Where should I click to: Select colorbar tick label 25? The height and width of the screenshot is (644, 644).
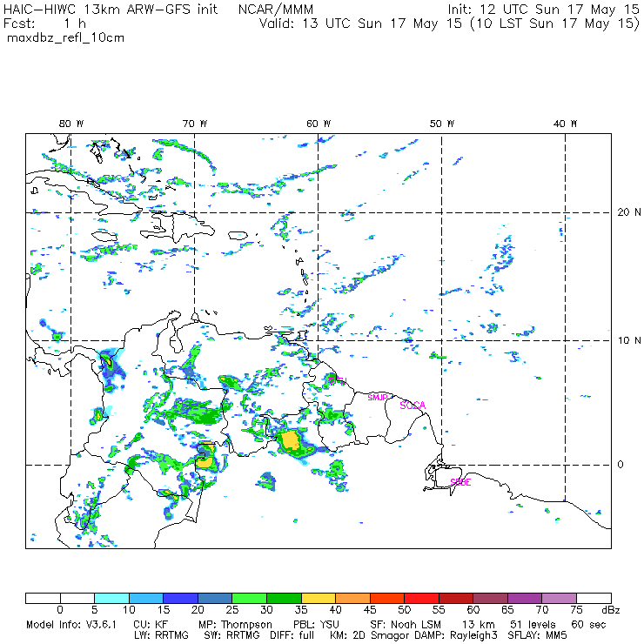pos(232,610)
